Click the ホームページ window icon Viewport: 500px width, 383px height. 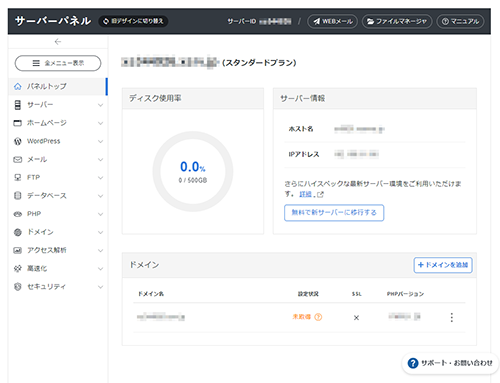[18, 123]
